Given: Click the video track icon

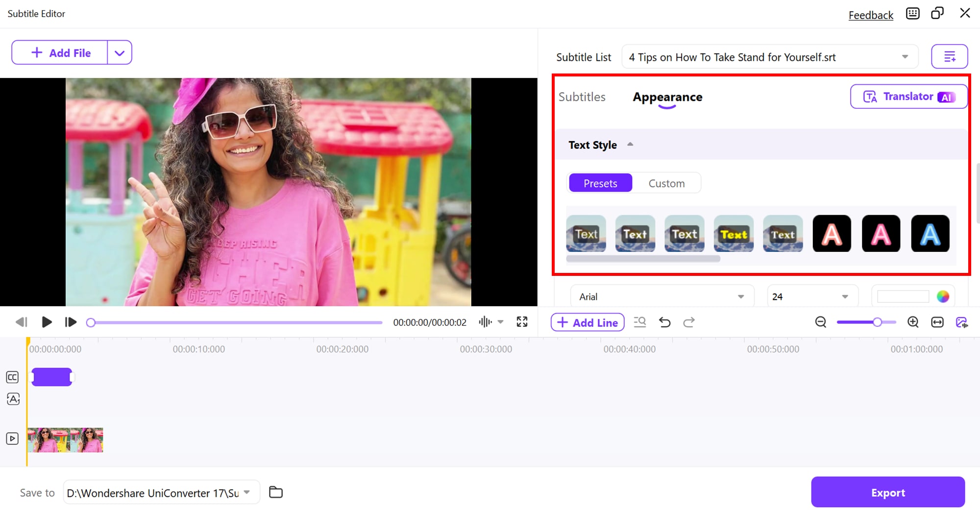Looking at the screenshot, I should pyautogui.click(x=12, y=439).
